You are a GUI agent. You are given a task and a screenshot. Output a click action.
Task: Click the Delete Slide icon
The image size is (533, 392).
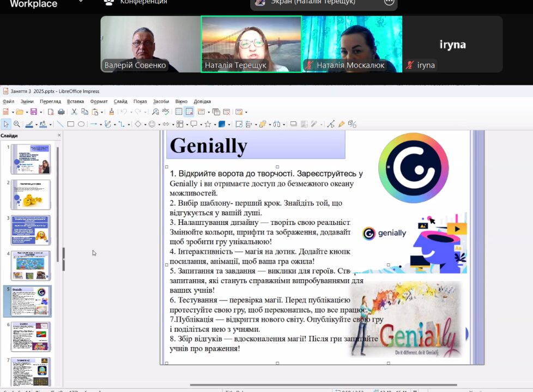(226, 112)
